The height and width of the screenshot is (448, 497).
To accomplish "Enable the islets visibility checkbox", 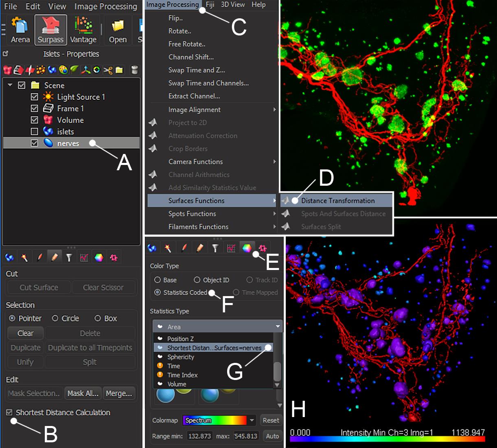I will pyautogui.click(x=35, y=132).
